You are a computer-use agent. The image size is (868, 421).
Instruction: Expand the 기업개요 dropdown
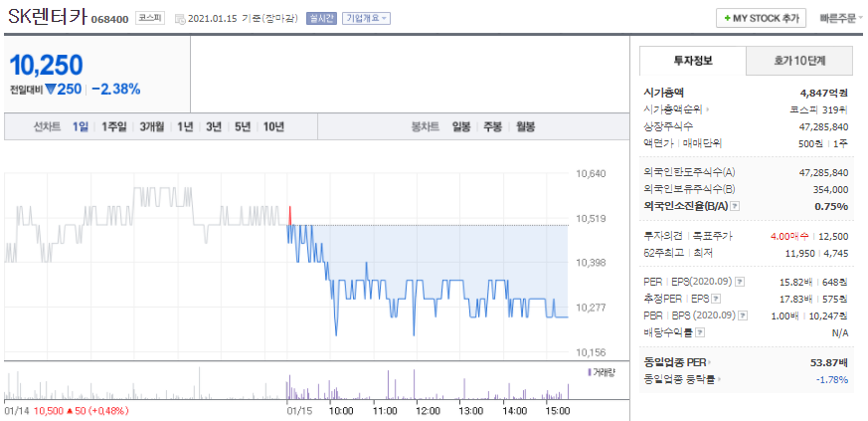click(367, 18)
